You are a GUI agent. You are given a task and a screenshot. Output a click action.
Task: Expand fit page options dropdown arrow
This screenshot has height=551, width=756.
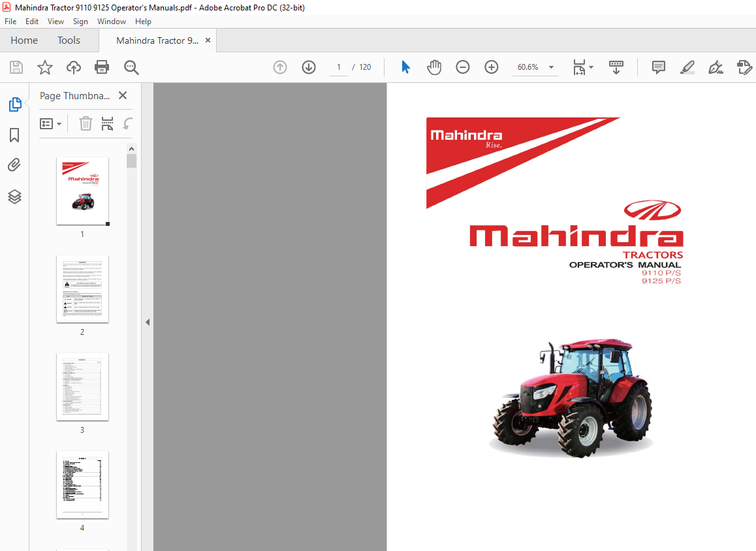coord(591,67)
